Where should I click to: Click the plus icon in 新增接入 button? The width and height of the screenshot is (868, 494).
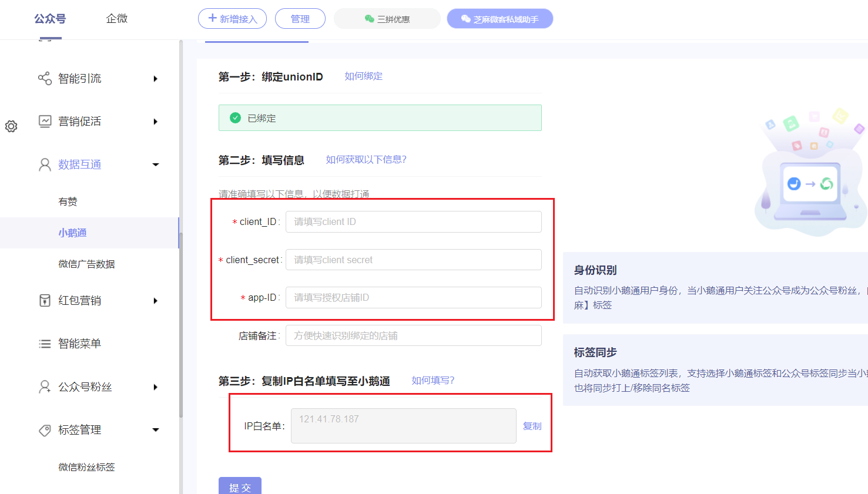213,18
